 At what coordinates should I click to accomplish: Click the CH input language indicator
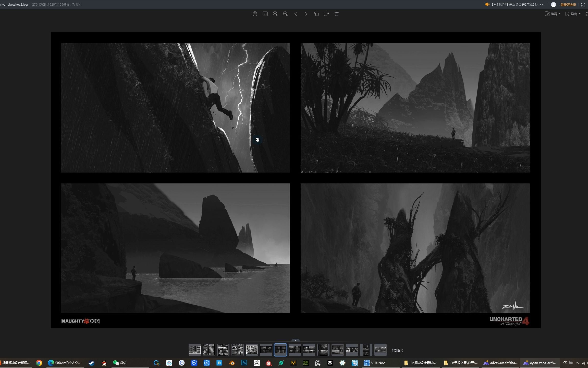565,363
